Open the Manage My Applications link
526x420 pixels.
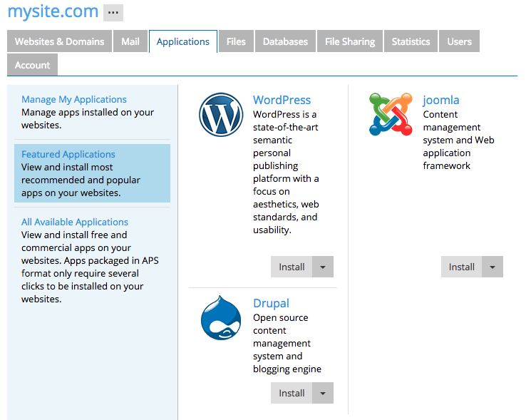tap(74, 100)
